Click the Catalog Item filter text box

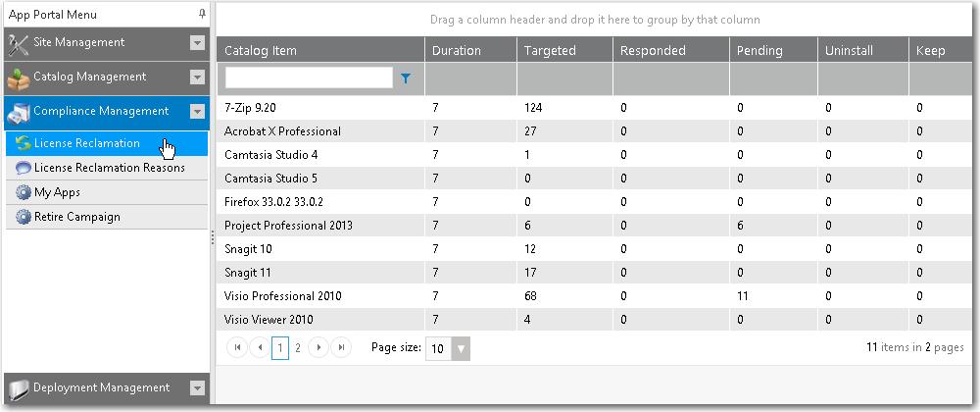309,77
